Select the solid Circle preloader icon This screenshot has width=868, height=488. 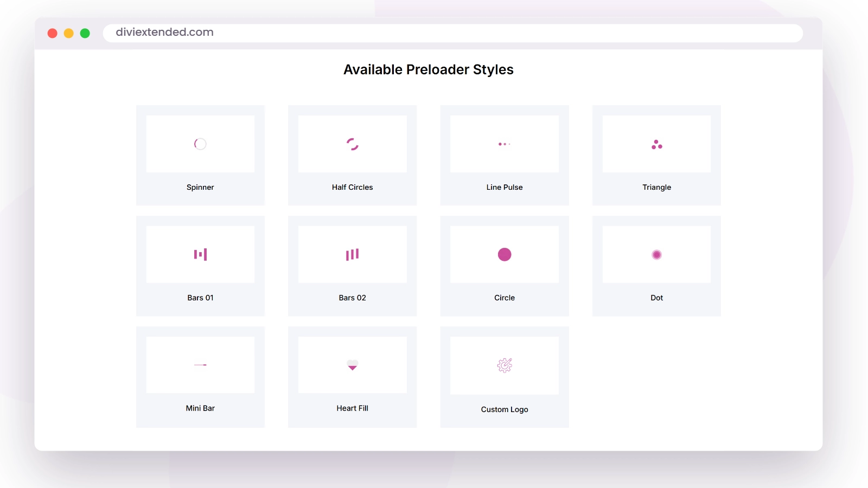(x=505, y=254)
